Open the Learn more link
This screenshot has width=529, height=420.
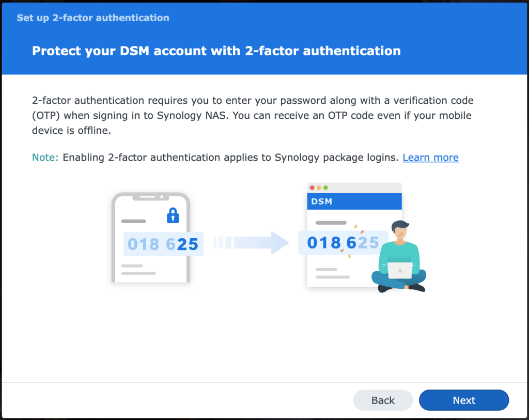pos(430,158)
